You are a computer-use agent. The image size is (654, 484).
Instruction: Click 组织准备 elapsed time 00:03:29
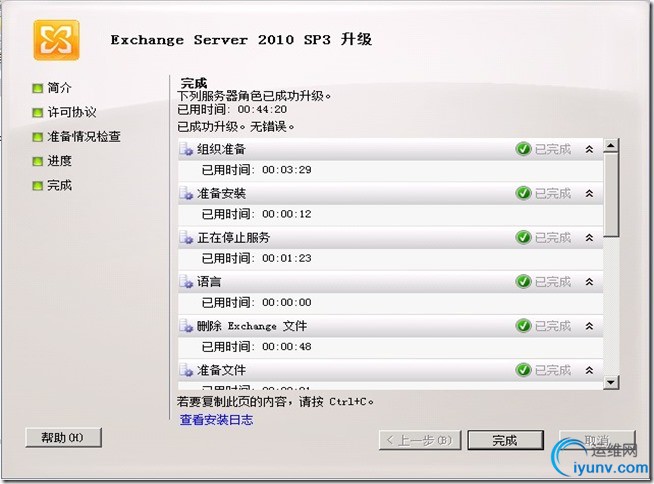click(x=287, y=170)
